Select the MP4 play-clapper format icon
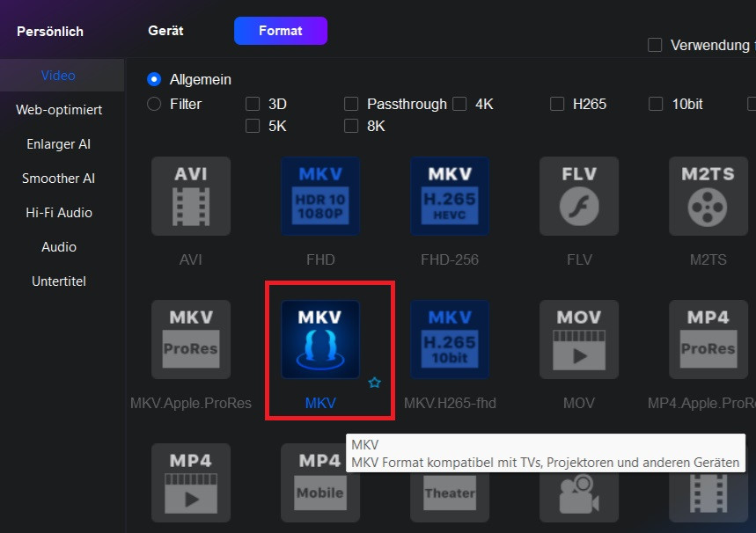Viewport: 756px width, 533px height. click(191, 483)
